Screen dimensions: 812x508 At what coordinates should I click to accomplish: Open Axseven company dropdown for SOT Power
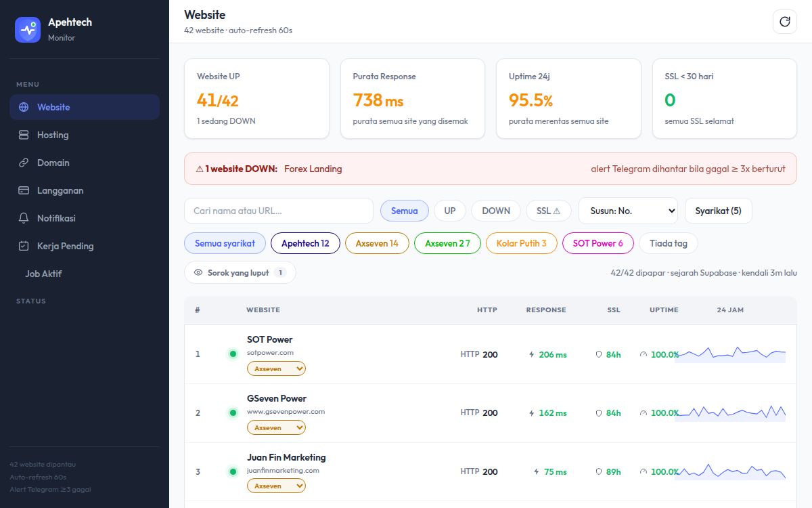click(276, 368)
